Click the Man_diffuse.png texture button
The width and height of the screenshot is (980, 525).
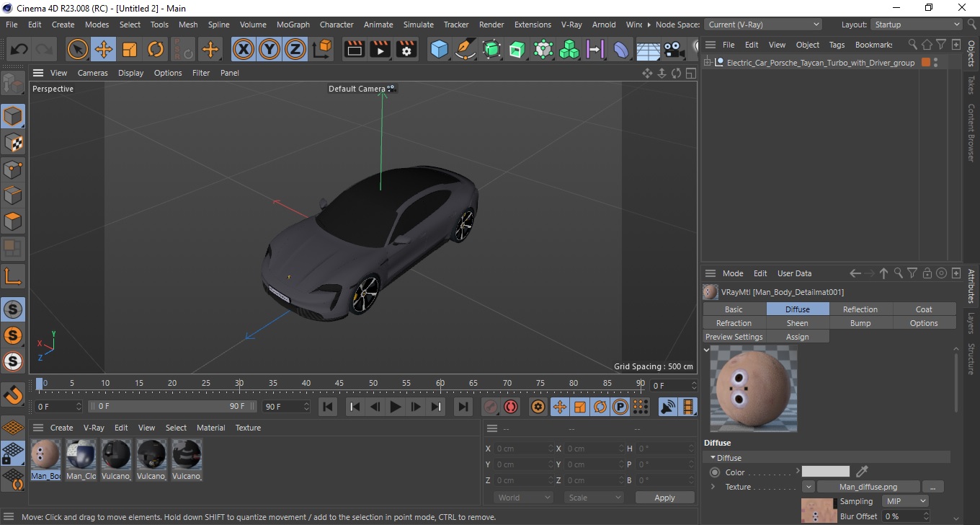[x=868, y=487]
